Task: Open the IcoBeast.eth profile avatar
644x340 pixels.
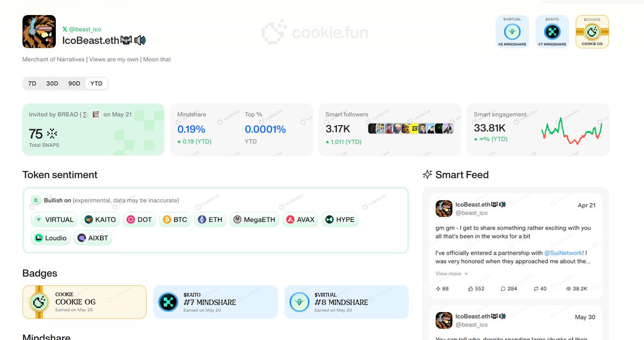Action: [39, 32]
